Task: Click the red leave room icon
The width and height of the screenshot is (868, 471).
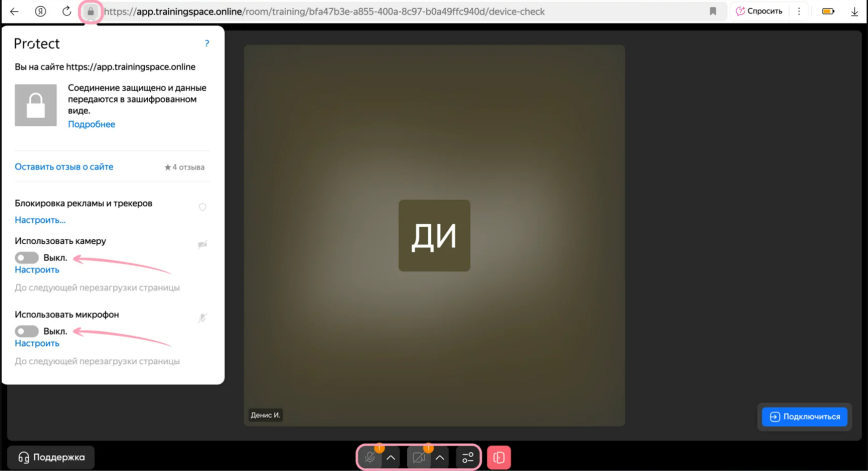Action: (499, 457)
